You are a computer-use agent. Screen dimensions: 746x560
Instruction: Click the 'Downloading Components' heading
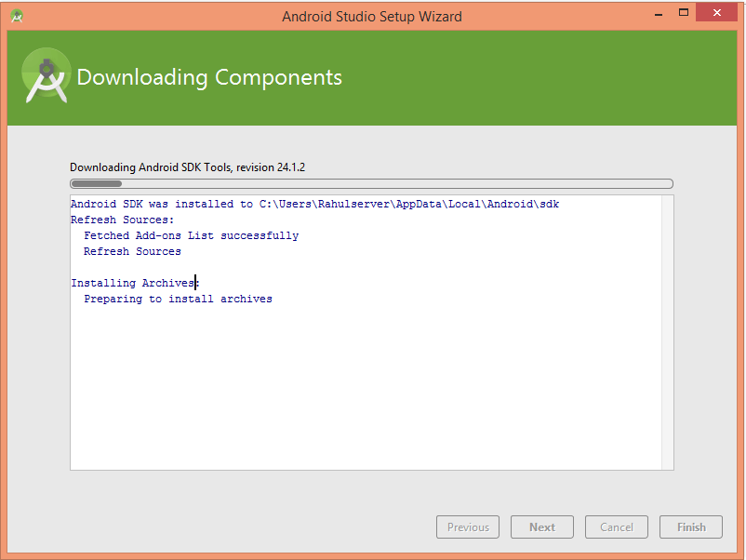coord(209,77)
